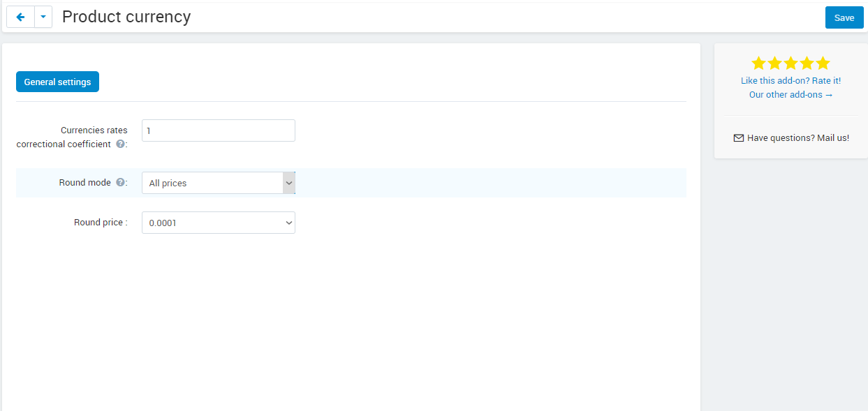Click the Save button
Viewport: 868px width, 411px height.
(844, 17)
